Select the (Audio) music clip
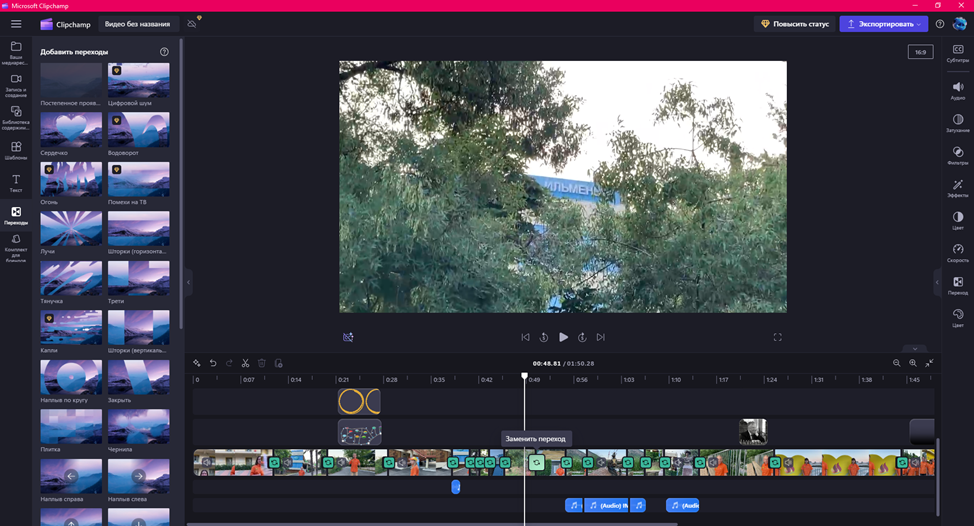974x526 pixels. coord(606,506)
